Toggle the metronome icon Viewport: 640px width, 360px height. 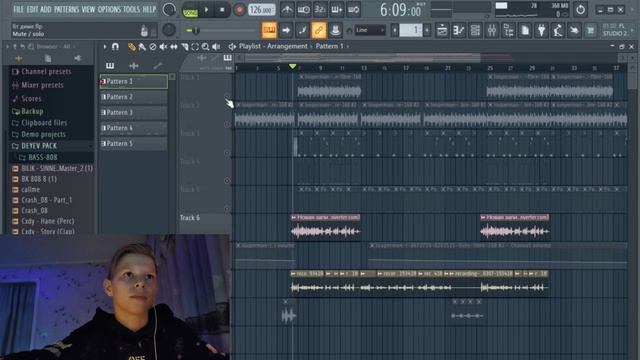tap(287, 10)
